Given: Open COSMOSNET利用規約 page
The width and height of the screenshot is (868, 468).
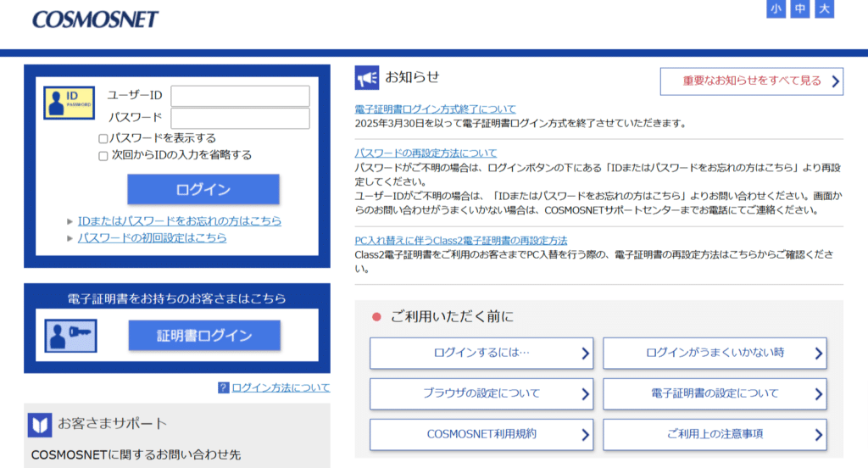Looking at the screenshot, I should 481,434.
